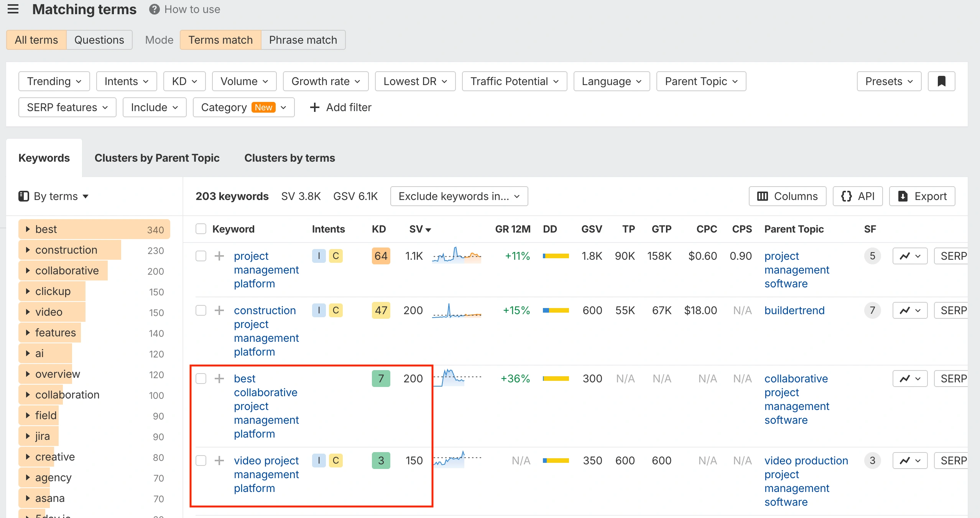Switch to Clusters by terms tab

coord(290,158)
